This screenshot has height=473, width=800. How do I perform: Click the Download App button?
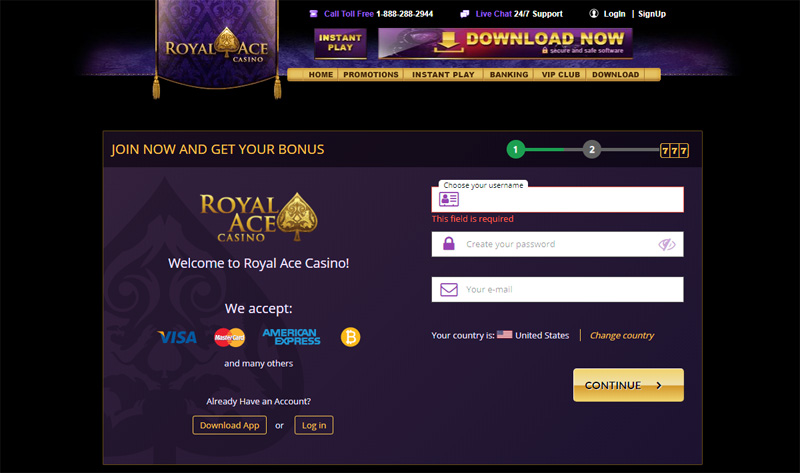click(x=230, y=425)
